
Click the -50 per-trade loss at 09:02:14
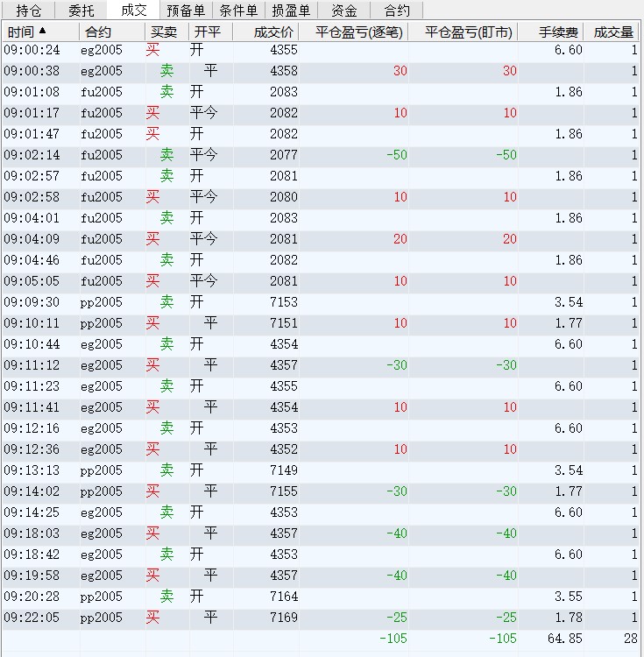(396, 155)
